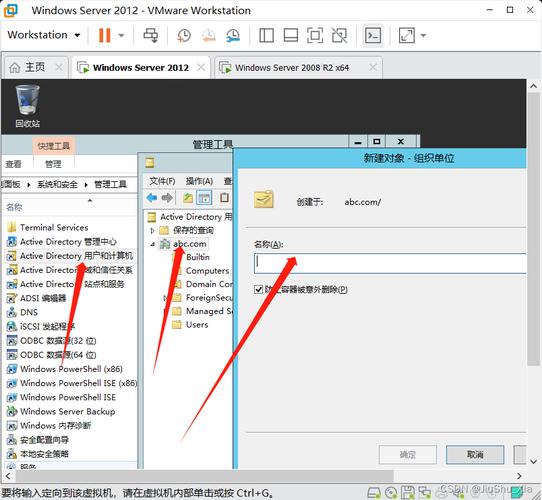The width and height of the screenshot is (542, 500).
Task: Click the horizontal scrollbar right arrow
Action: coord(519,476)
